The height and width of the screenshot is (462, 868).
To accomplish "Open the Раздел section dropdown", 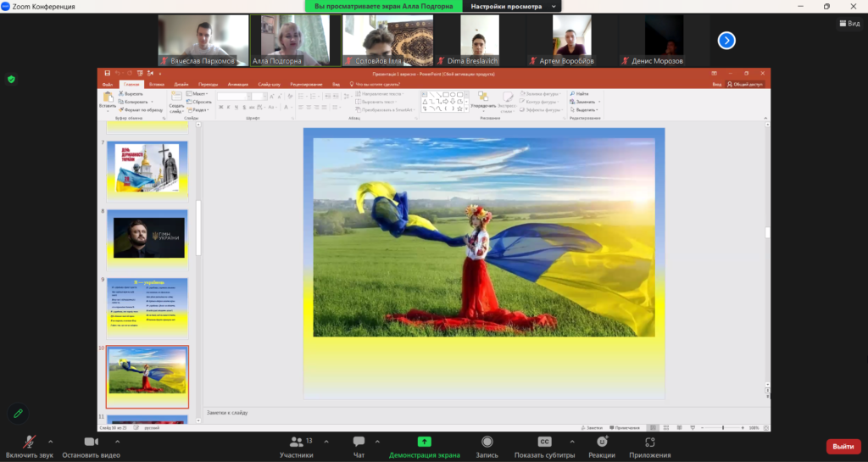I will point(197,110).
